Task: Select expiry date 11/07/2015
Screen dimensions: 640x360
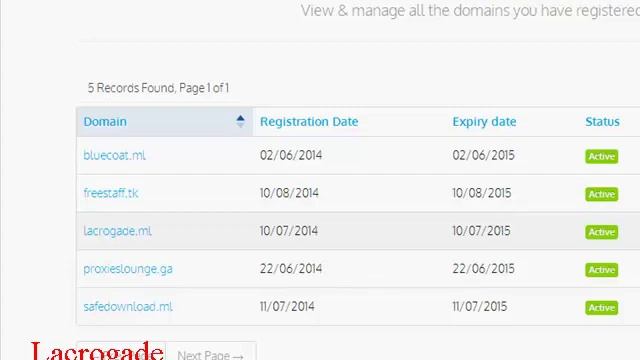Action: 480,307
